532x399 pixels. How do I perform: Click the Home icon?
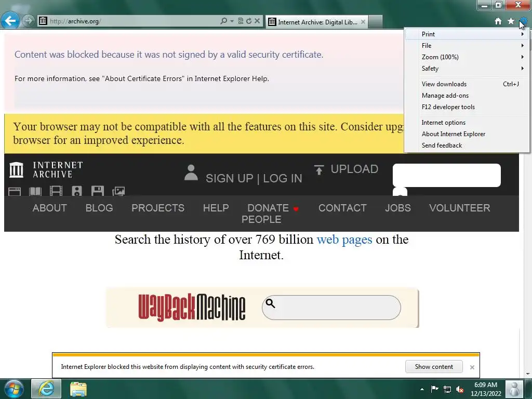(x=498, y=21)
